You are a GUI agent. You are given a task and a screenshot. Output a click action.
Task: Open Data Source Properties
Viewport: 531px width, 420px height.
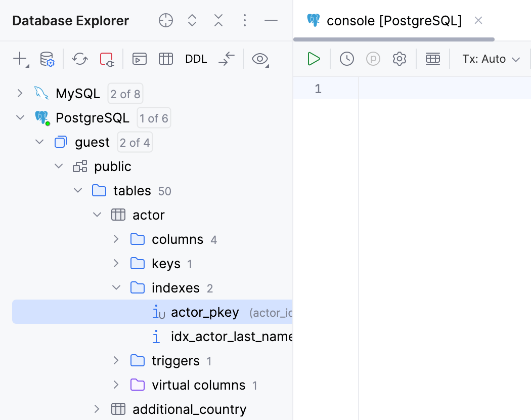click(47, 59)
